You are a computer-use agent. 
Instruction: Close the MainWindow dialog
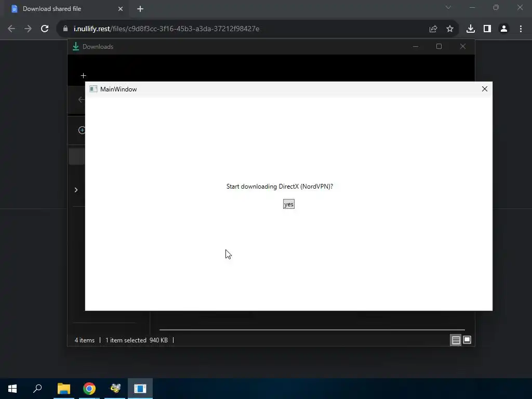[x=485, y=89]
